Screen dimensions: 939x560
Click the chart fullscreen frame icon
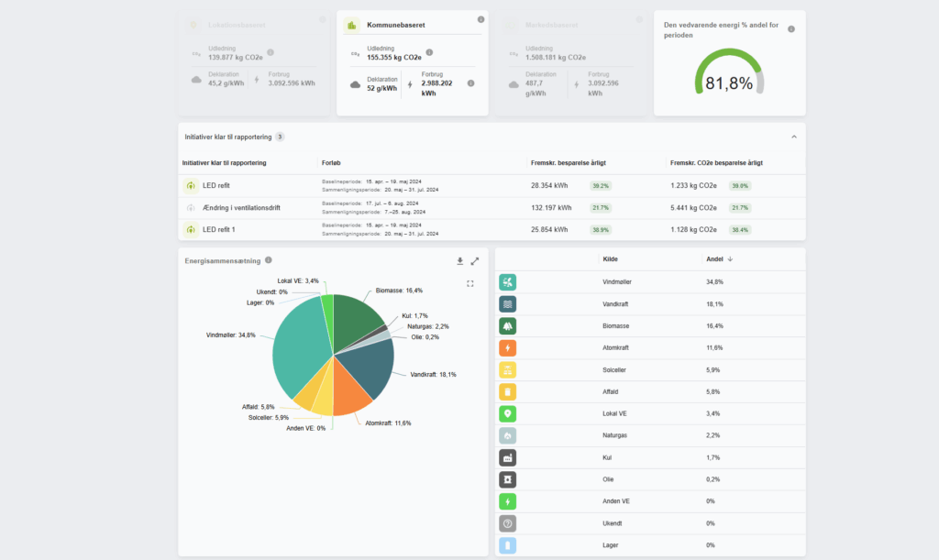click(470, 283)
